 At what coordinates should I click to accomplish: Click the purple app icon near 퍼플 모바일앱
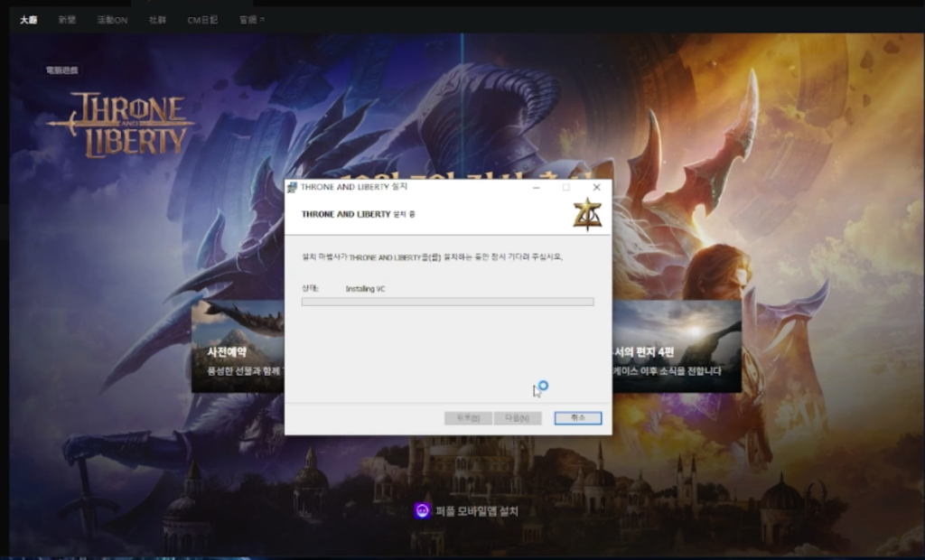pos(423,510)
